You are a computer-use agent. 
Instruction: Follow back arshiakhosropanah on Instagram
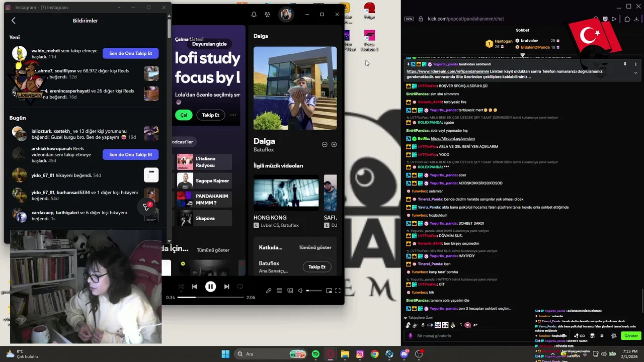(130, 154)
